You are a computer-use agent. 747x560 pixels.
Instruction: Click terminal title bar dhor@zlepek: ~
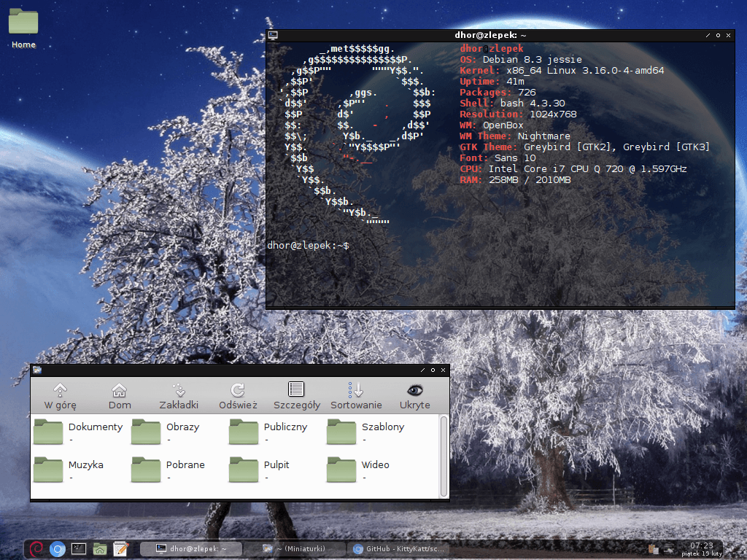pos(490,35)
